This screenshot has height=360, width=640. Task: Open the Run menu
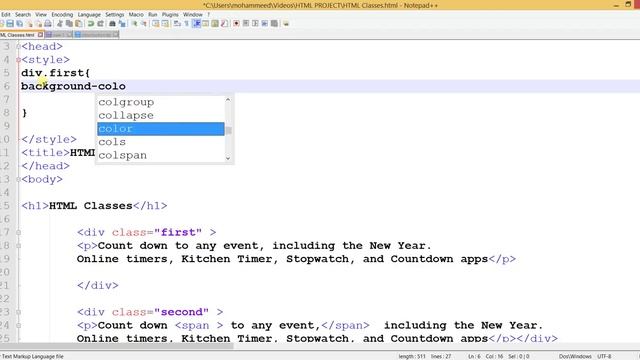tap(153, 14)
